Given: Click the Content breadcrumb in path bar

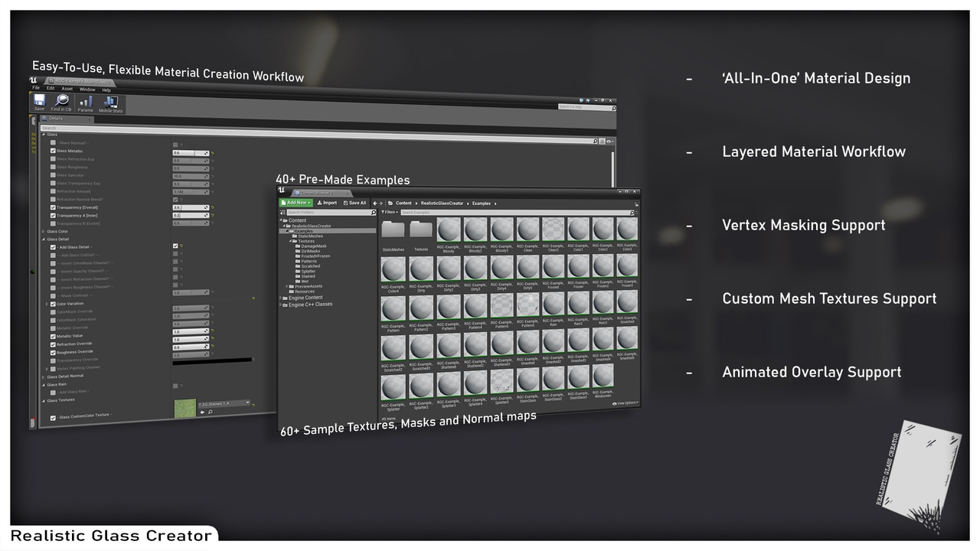Looking at the screenshot, I should coord(403,204).
